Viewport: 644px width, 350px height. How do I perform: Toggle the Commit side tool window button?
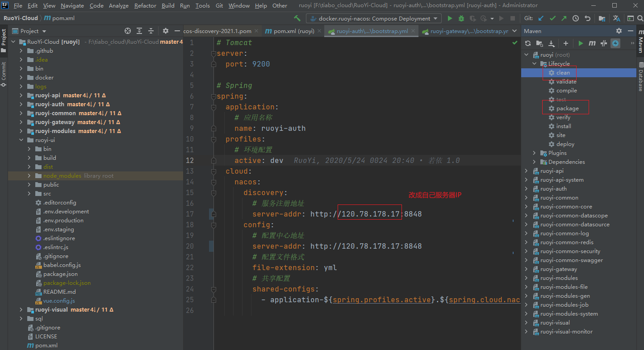pos(4,75)
